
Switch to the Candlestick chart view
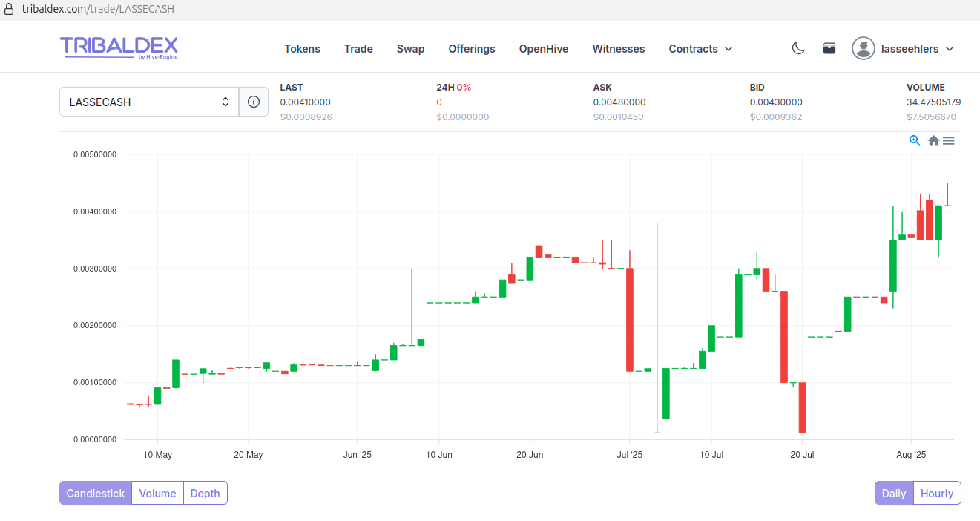(96, 494)
